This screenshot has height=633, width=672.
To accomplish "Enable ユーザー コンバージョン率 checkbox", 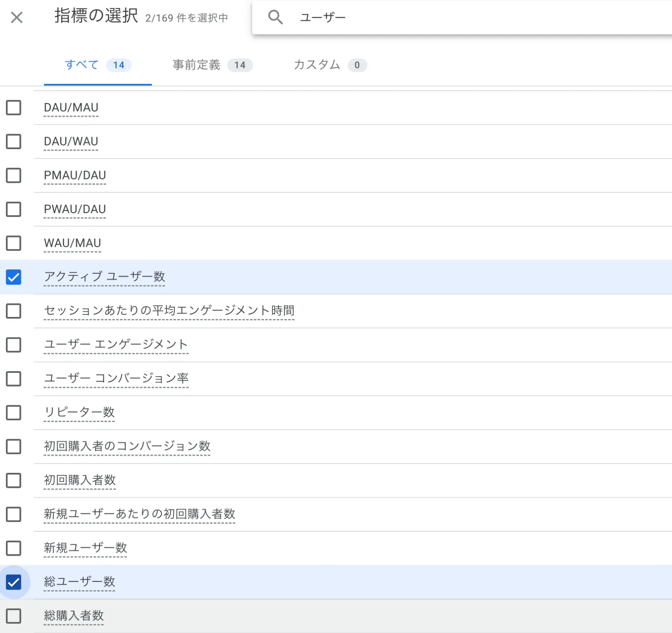I will coord(13,379).
